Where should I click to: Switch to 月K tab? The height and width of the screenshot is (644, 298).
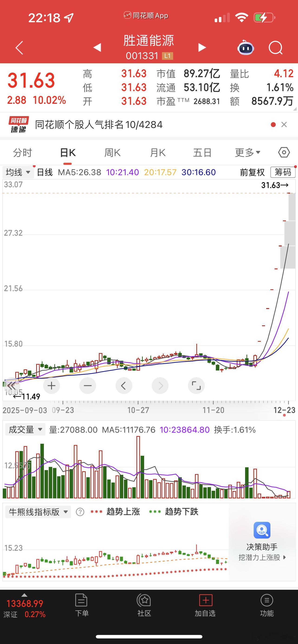click(x=158, y=153)
